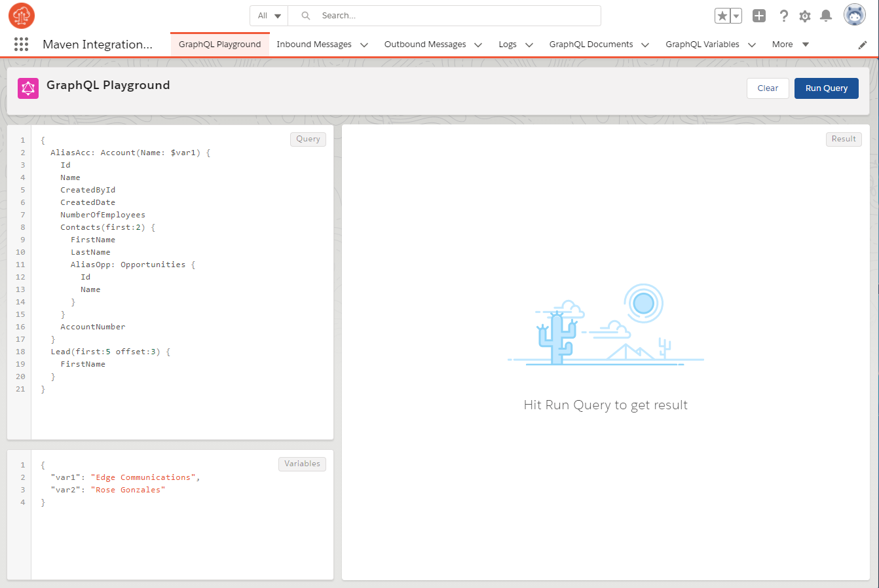Open the All search scope selector
The width and height of the screenshot is (879, 588).
(269, 15)
